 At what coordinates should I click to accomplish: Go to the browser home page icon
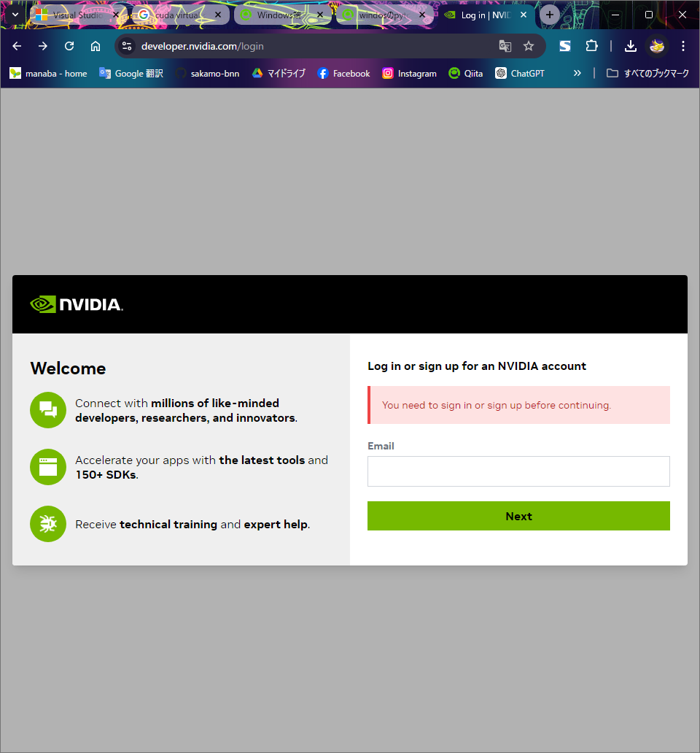[96, 46]
